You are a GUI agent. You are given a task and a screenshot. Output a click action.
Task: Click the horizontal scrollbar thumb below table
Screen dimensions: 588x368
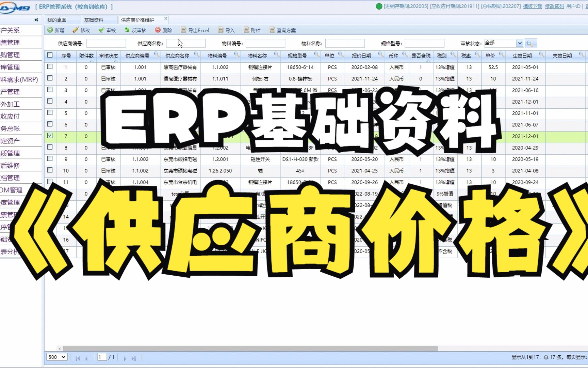tap(250, 349)
